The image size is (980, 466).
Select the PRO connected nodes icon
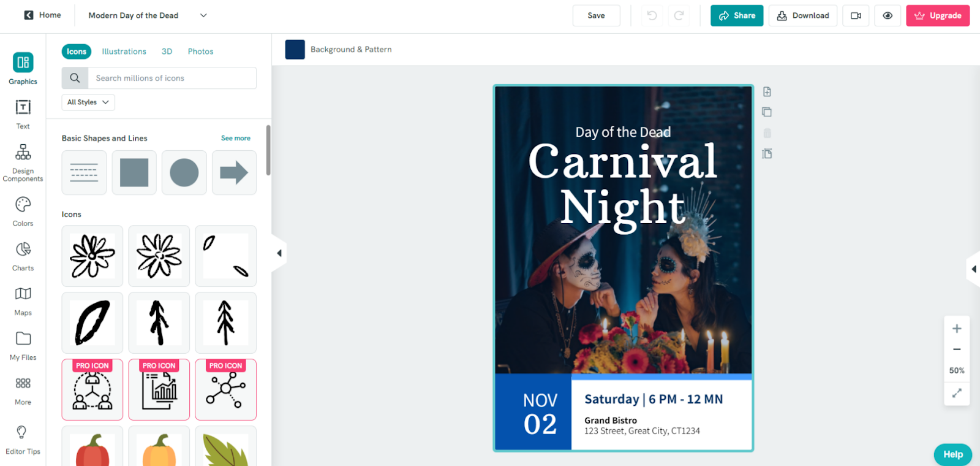pyautogui.click(x=226, y=390)
